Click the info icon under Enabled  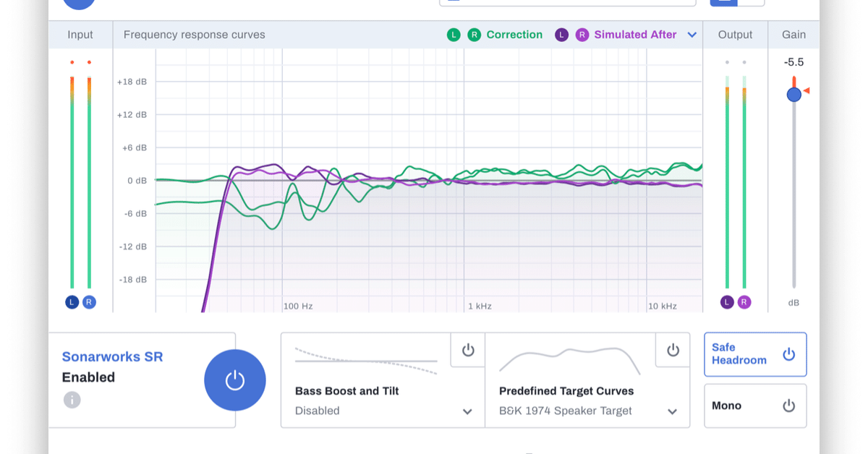72,400
